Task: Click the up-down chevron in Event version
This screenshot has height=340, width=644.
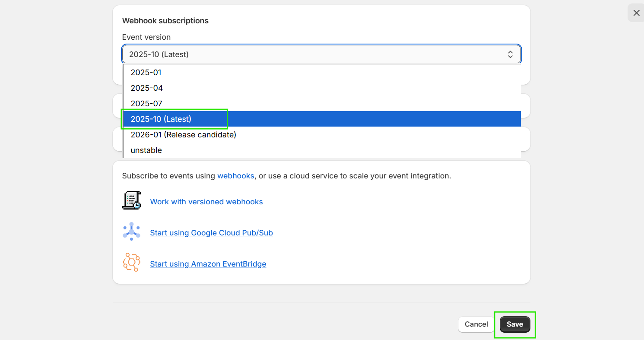Action: coord(510,54)
